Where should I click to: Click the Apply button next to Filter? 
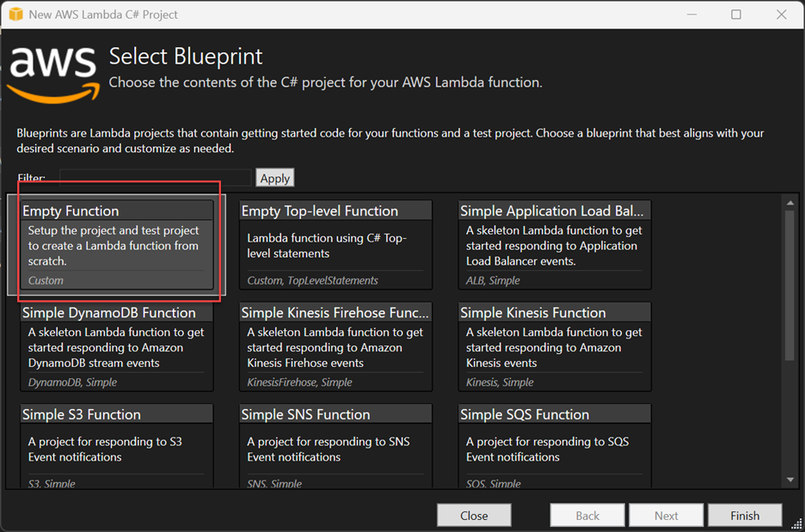274,178
